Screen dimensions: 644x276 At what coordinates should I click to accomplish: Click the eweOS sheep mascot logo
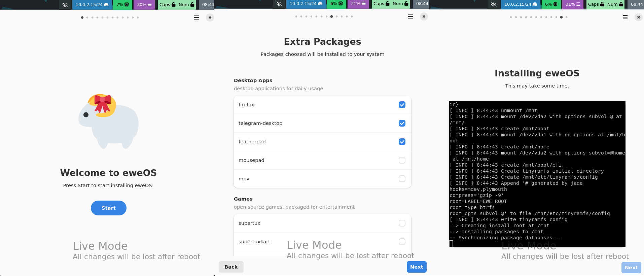[108, 121]
